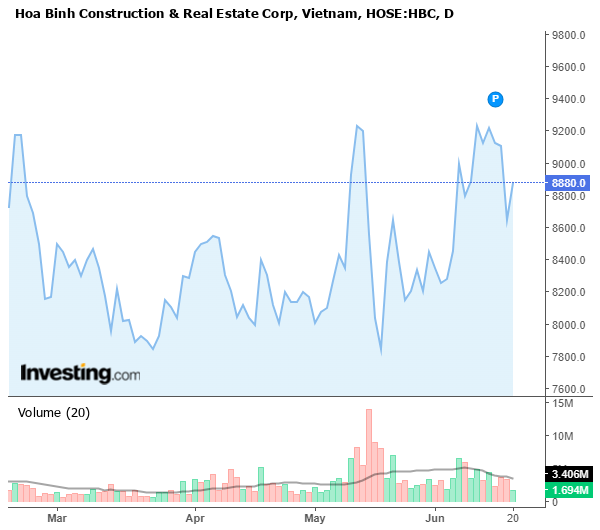Click the green 1.694M volume tag
The image size is (600, 530).
(571, 491)
